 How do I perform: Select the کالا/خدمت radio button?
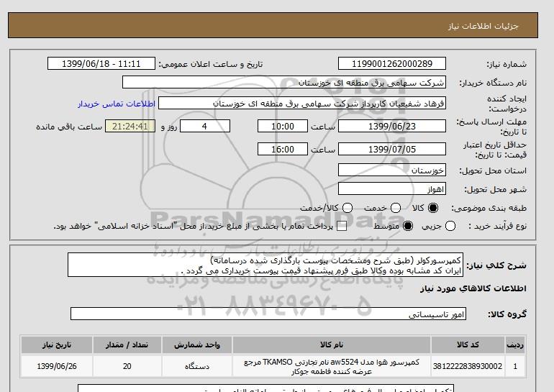click(x=348, y=208)
